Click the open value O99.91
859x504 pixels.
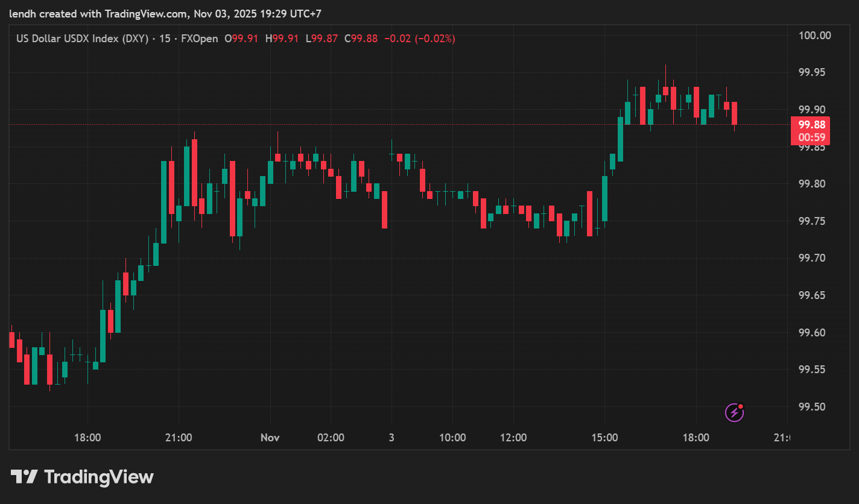(241, 39)
